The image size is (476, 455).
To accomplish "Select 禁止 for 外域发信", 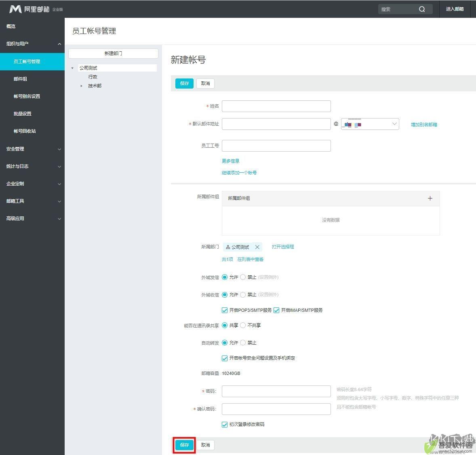I will [x=243, y=277].
